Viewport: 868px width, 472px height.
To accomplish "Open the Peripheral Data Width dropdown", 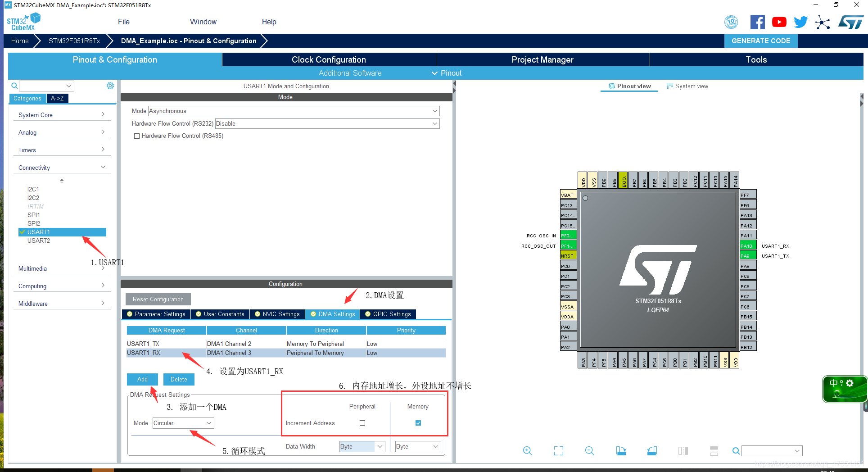I will coord(362,446).
